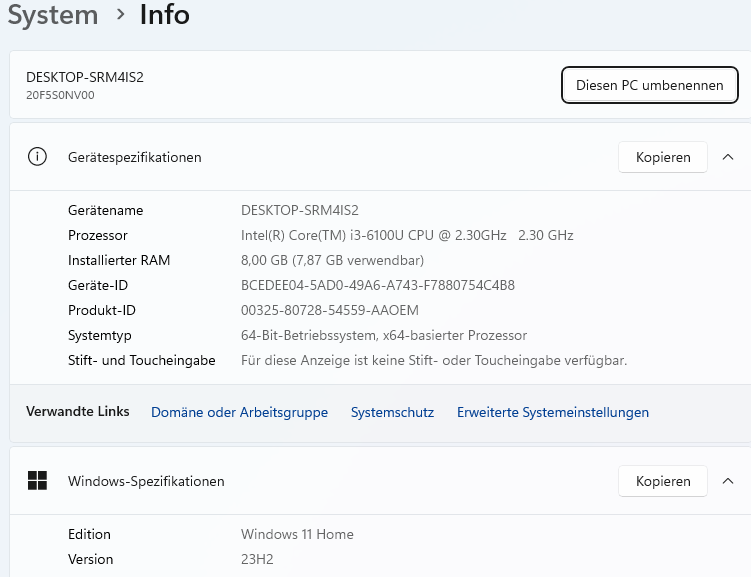Collapse the Windows-Spezifikationen section chevron
The width and height of the screenshot is (751, 577).
pos(728,481)
